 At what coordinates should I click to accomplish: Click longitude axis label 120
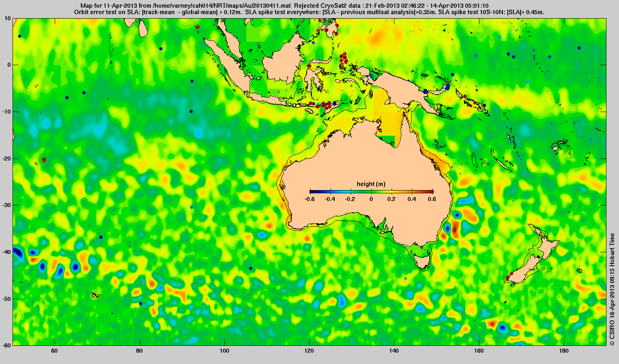click(x=309, y=351)
